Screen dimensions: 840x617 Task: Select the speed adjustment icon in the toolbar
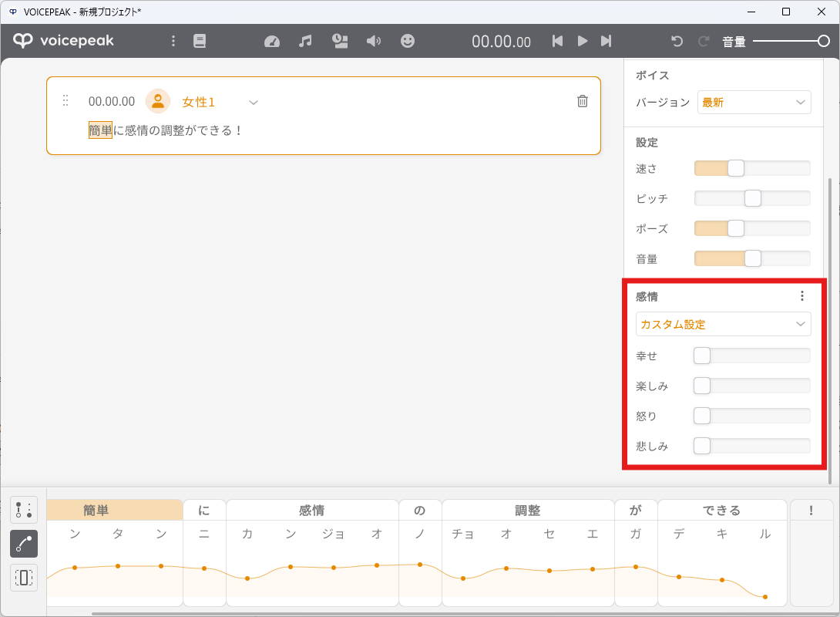[272, 42]
